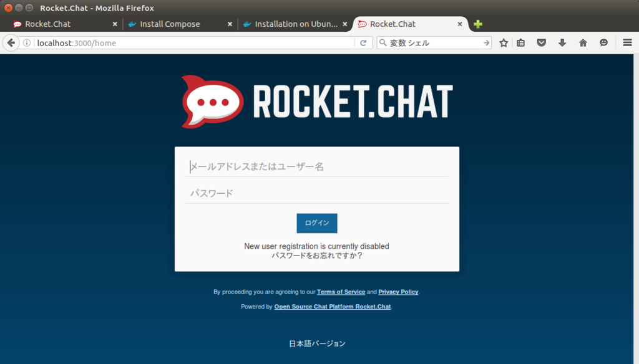The height and width of the screenshot is (364, 639).
Task: Save page to Pocket icon
Action: [542, 43]
